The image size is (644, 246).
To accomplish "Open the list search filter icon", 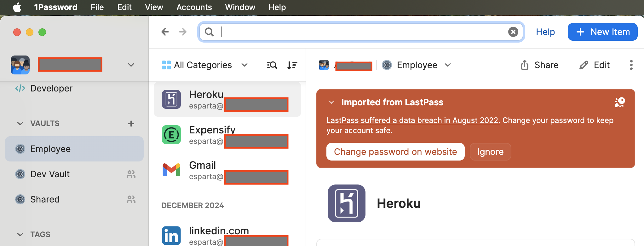I will tap(272, 65).
